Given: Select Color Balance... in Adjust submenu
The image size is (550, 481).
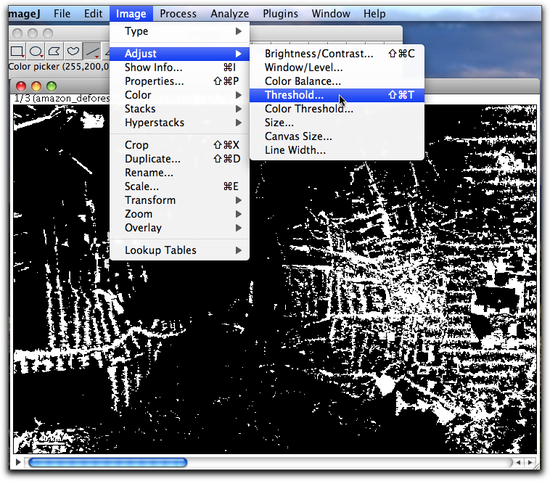Looking at the screenshot, I should [x=337, y=81].
